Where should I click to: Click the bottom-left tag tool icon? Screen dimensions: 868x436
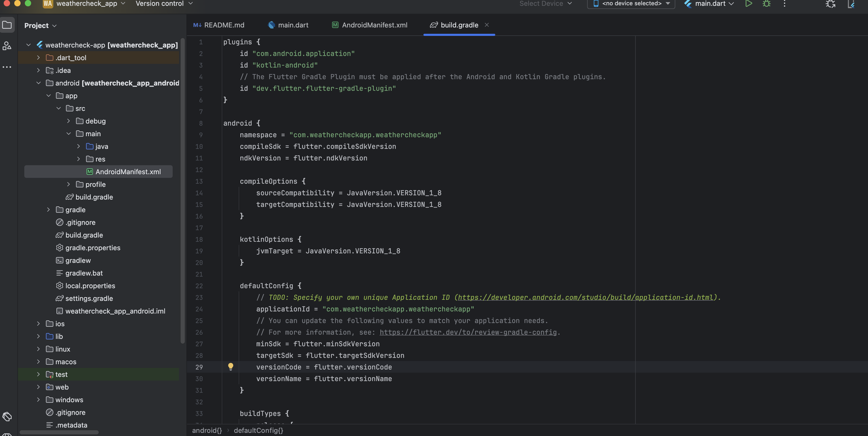pyautogui.click(x=7, y=416)
